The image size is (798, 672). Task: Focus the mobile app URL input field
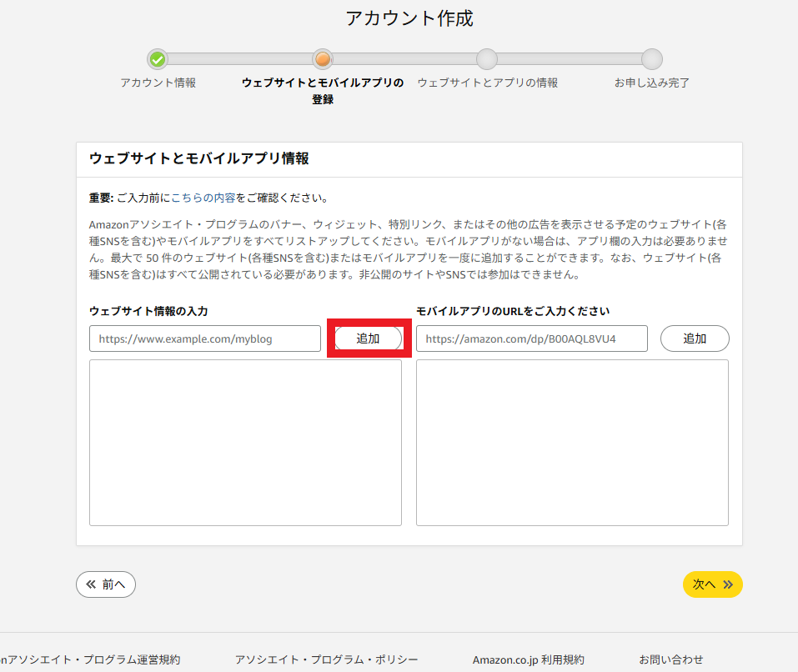point(532,339)
